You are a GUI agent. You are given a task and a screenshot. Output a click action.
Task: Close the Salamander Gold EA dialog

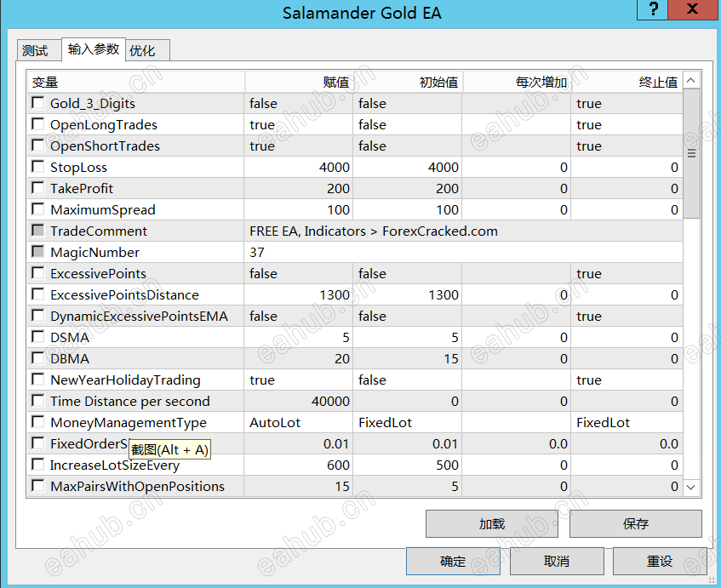pos(693,9)
